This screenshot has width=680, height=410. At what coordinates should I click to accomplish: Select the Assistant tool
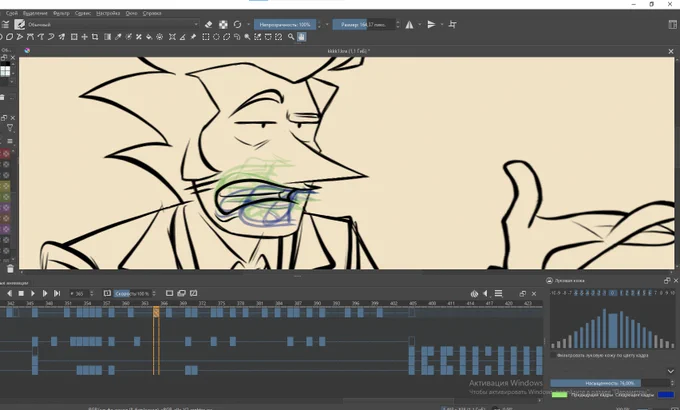(x=172, y=37)
